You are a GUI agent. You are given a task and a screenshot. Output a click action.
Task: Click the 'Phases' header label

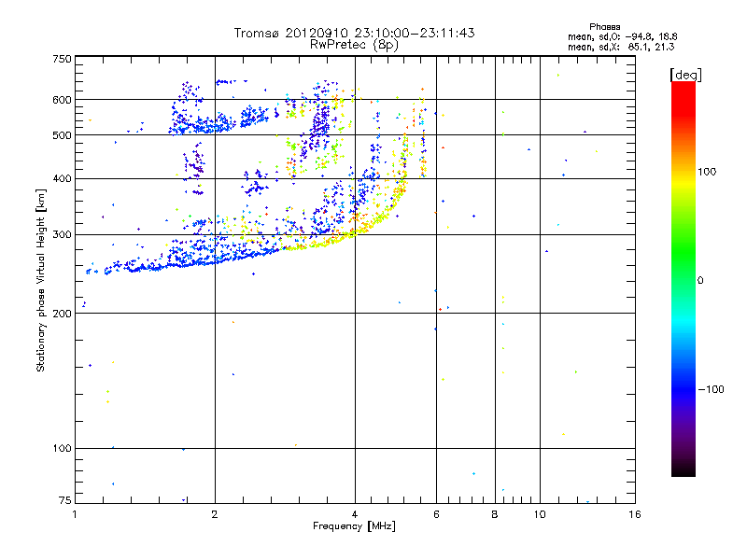pyautogui.click(x=604, y=27)
